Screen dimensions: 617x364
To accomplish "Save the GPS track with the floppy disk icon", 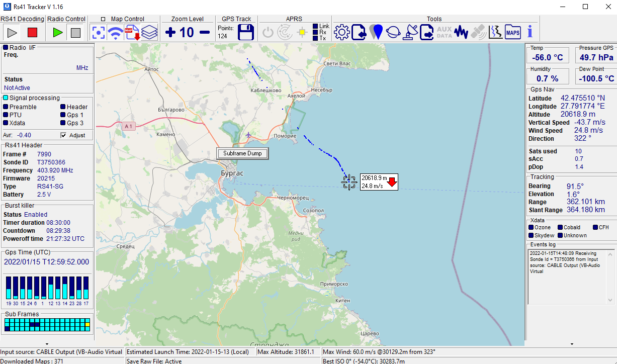I will (x=246, y=33).
